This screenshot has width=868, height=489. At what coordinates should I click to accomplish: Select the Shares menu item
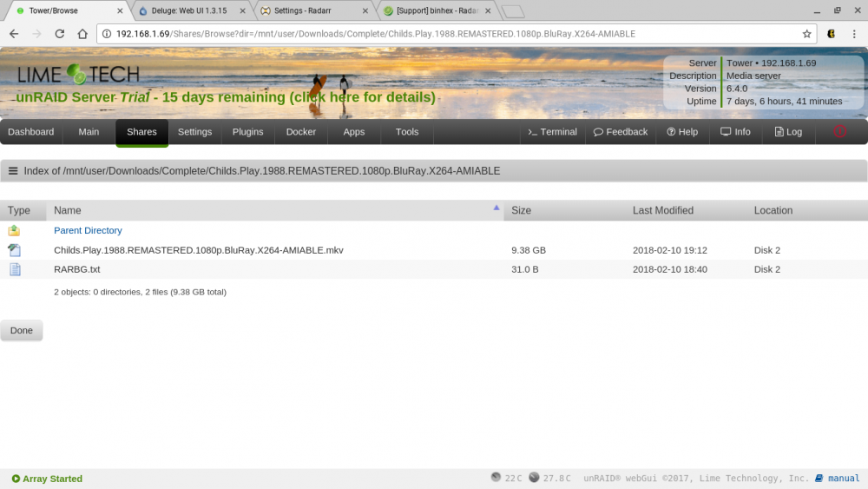point(141,132)
